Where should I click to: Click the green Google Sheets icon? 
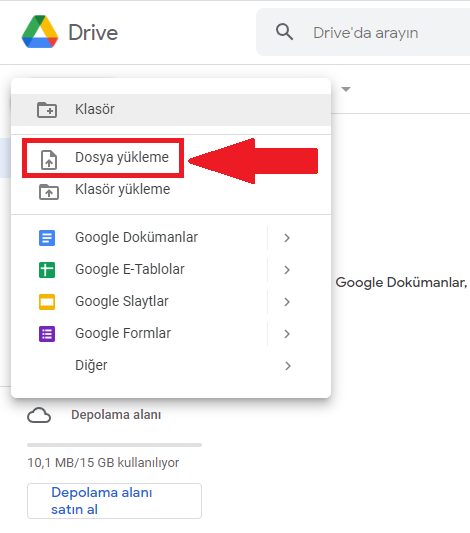[x=47, y=270]
